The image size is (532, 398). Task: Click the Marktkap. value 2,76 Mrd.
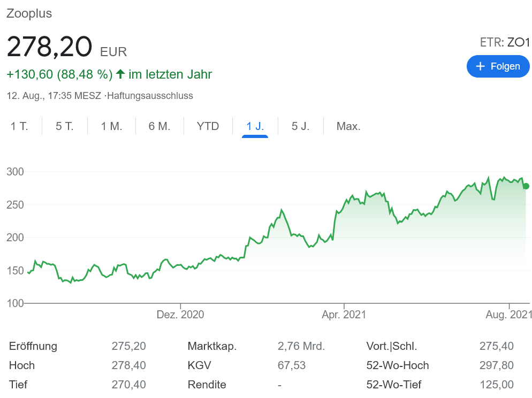(301, 346)
